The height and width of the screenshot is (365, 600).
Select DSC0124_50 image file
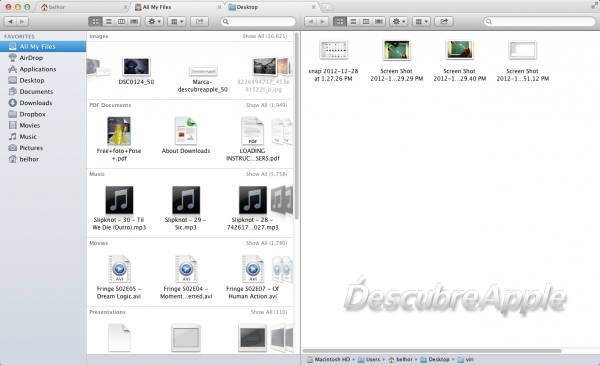pyautogui.click(x=136, y=71)
